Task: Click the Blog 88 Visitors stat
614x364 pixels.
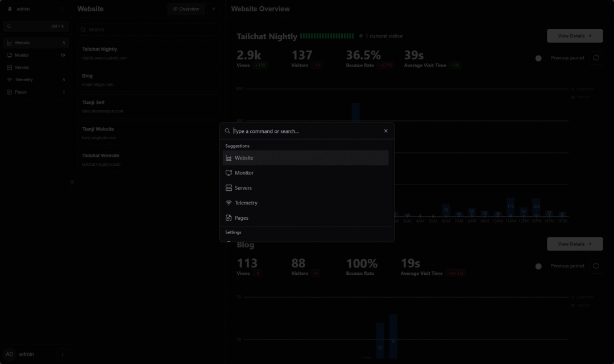Action: (x=305, y=267)
